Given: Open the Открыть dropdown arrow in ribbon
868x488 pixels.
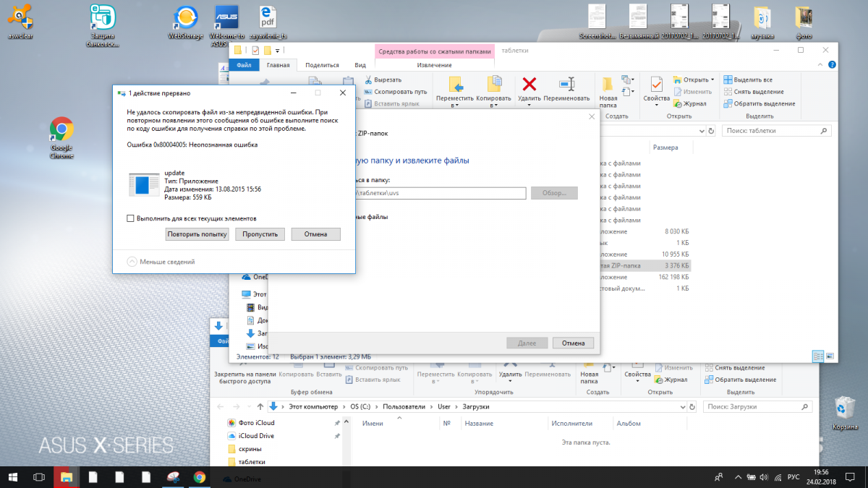Looking at the screenshot, I should coord(712,80).
